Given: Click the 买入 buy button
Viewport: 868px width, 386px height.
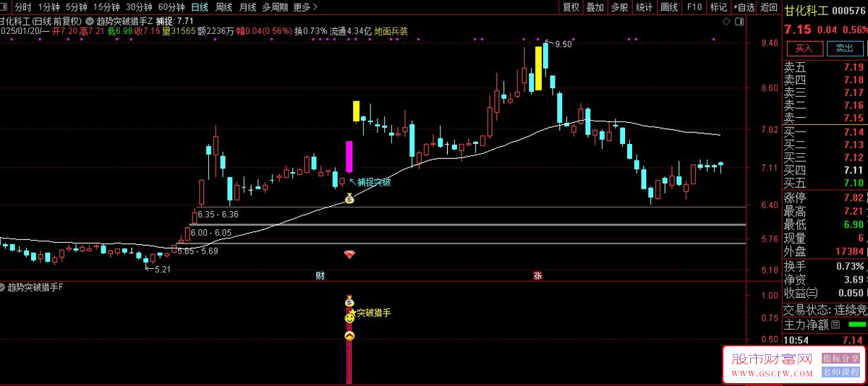Looking at the screenshot, I should (x=804, y=48).
